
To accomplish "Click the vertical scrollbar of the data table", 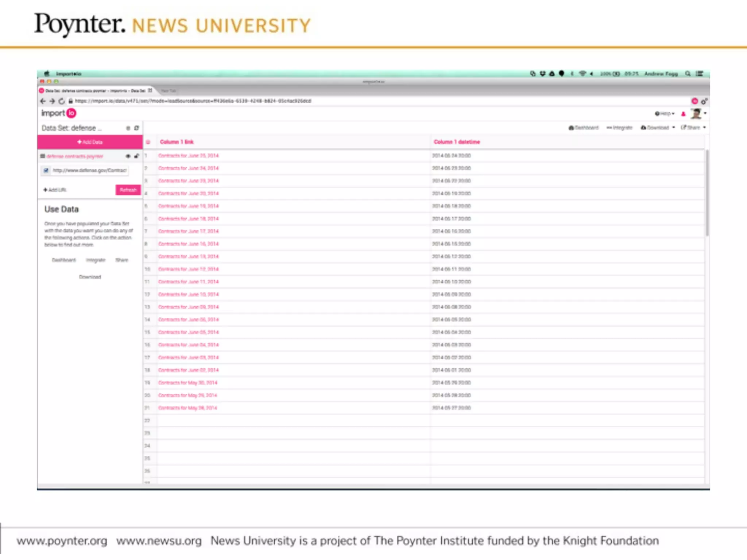I will pos(707,193).
